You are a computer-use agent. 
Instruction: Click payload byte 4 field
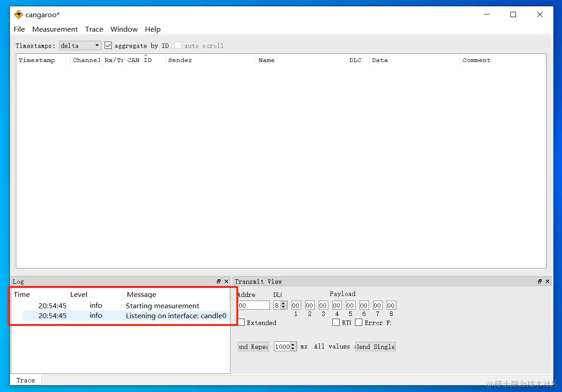coord(337,306)
